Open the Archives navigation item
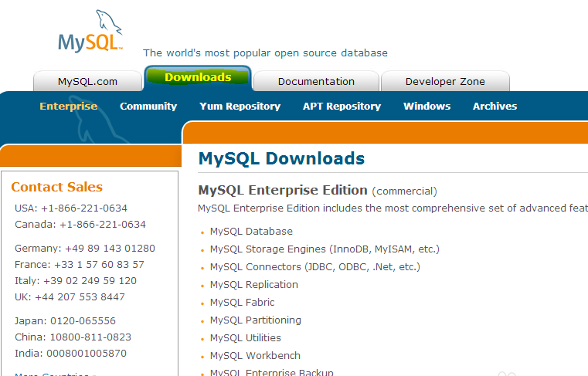 click(495, 106)
